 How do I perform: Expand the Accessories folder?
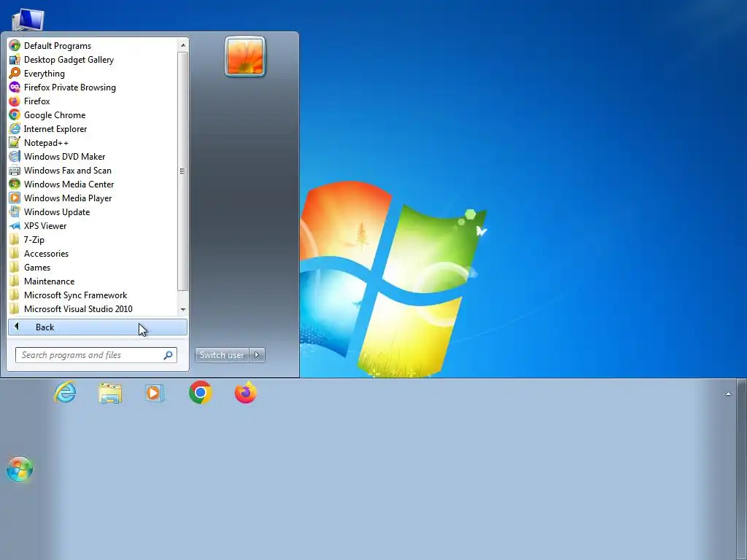coord(92,253)
